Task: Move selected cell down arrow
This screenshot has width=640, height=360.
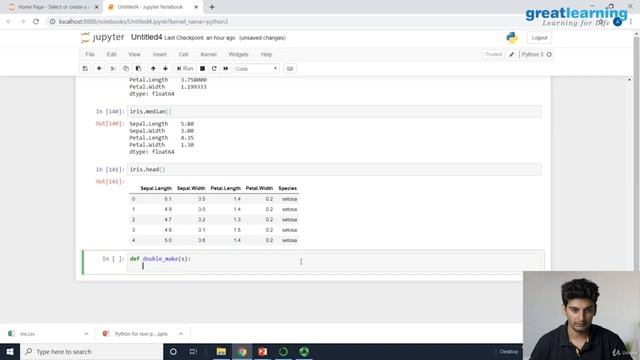Action: click(x=165, y=69)
